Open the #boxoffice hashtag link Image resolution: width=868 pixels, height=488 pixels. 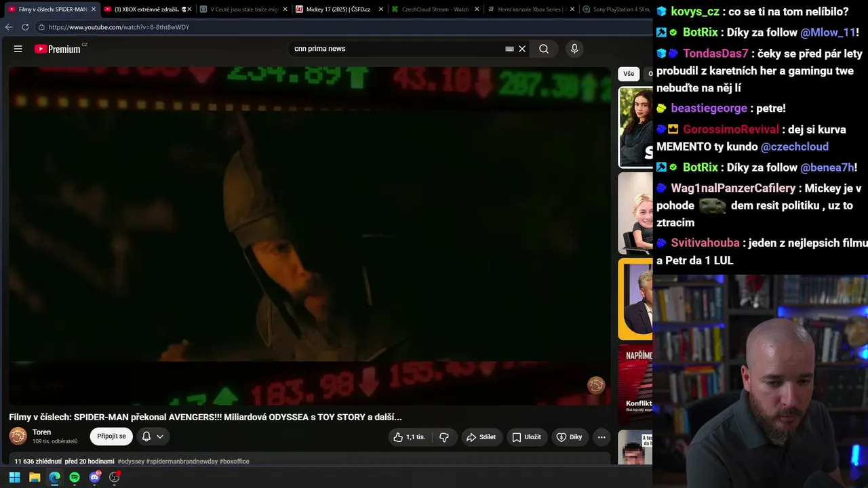click(235, 462)
